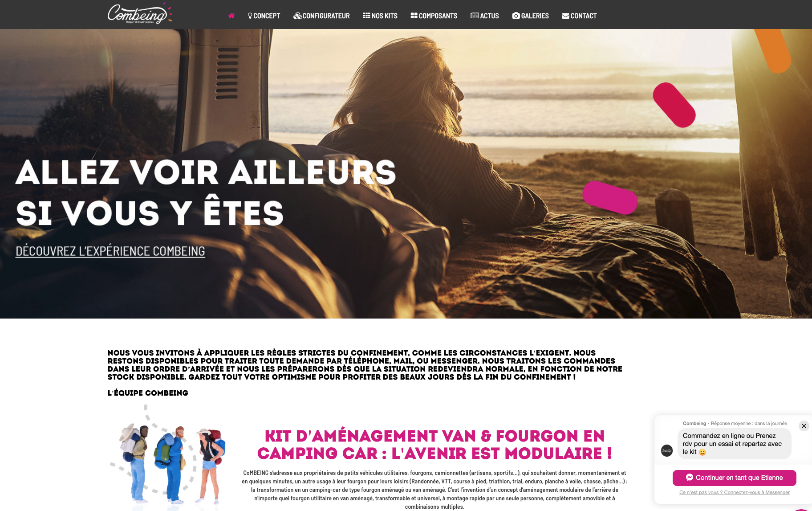
Task: Click the blocks icon beside Composants
Action: click(x=414, y=16)
